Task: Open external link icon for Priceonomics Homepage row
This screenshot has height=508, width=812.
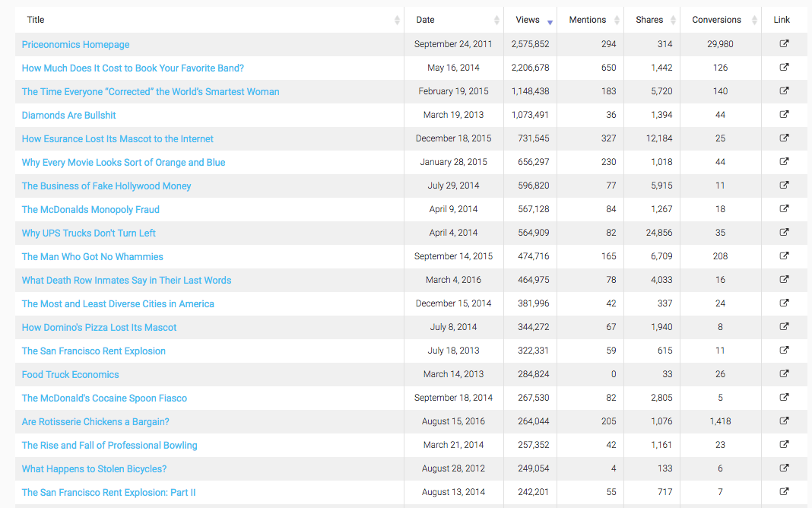Action: click(784, 44)
